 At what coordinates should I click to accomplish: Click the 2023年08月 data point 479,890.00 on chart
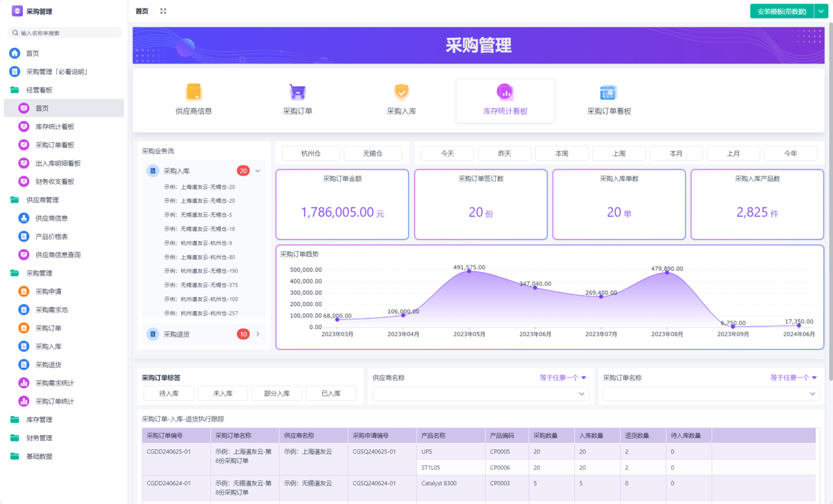667,272
